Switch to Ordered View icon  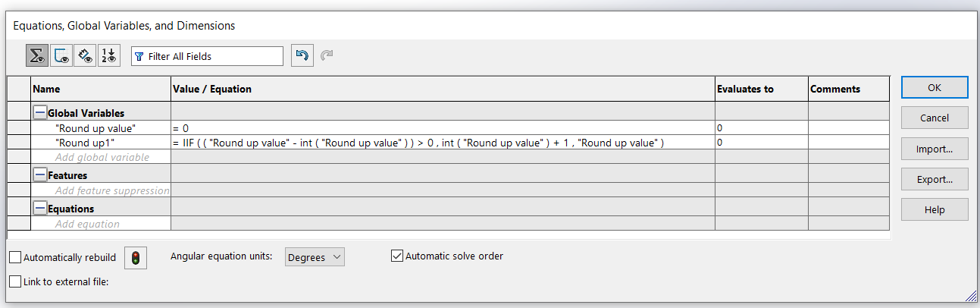click(x=109, y=56)
